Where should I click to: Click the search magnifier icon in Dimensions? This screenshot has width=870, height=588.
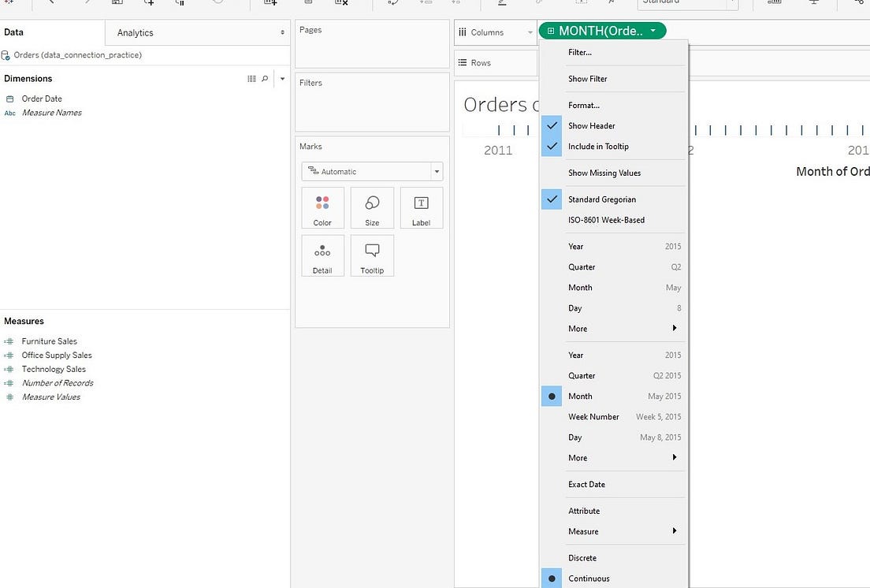click(265, 79)
